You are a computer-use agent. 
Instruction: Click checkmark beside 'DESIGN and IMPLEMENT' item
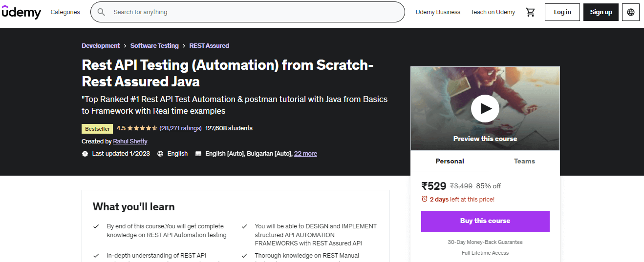(x=244, y=226)
